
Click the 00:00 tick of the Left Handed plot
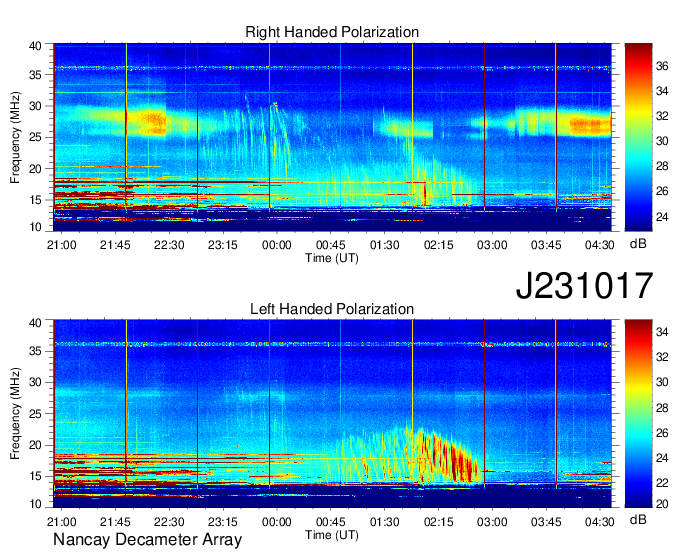pyautogui.click(x=277, y=522)
